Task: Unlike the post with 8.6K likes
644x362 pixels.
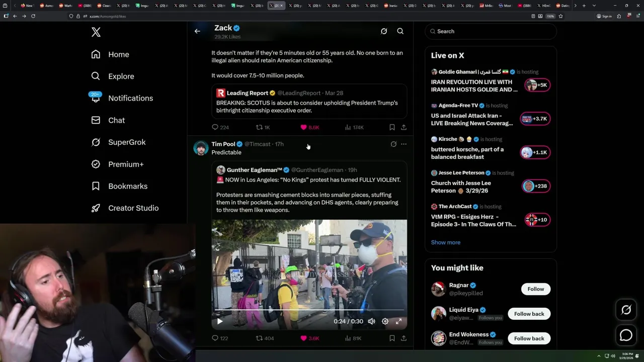Action: [x=309, y=127]
